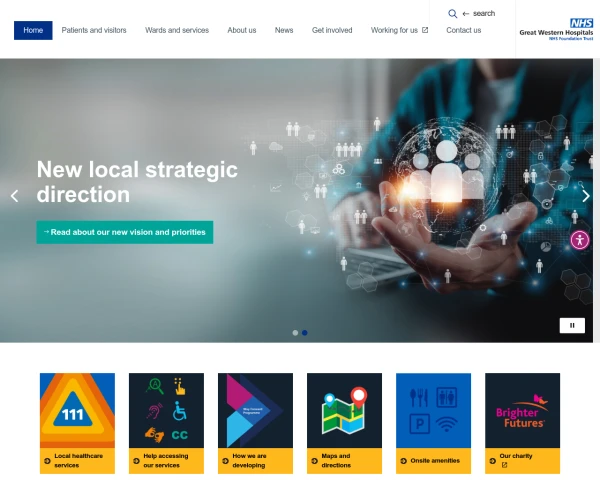Click Read about our new vision button
This screenshot has height=480, width=600.
point(125,232)
